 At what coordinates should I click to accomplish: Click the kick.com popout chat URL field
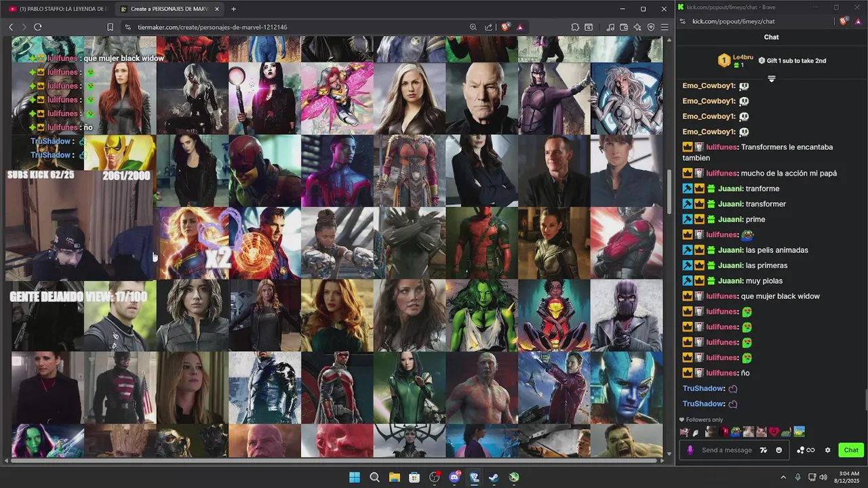point(733,21)
